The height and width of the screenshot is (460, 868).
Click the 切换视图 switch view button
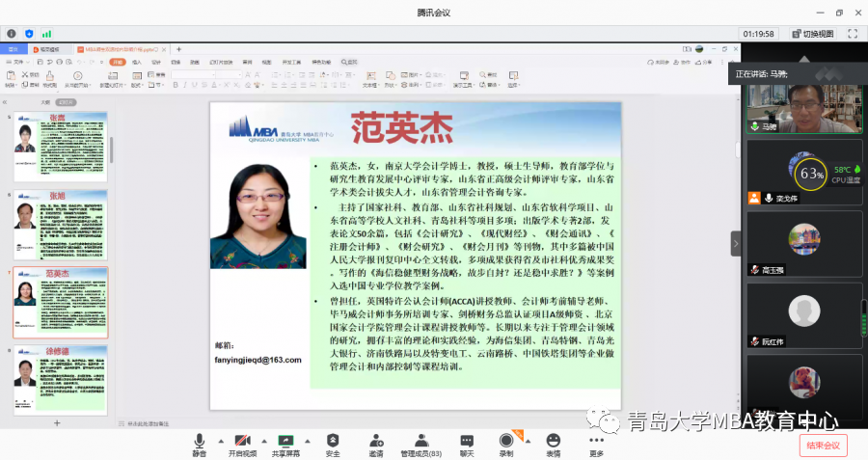(x=813, y=34)
